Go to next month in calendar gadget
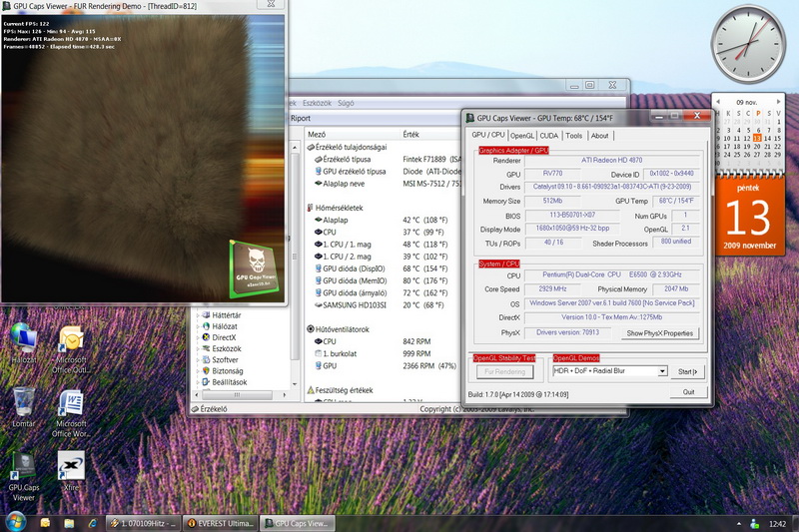 coord(778,102)
